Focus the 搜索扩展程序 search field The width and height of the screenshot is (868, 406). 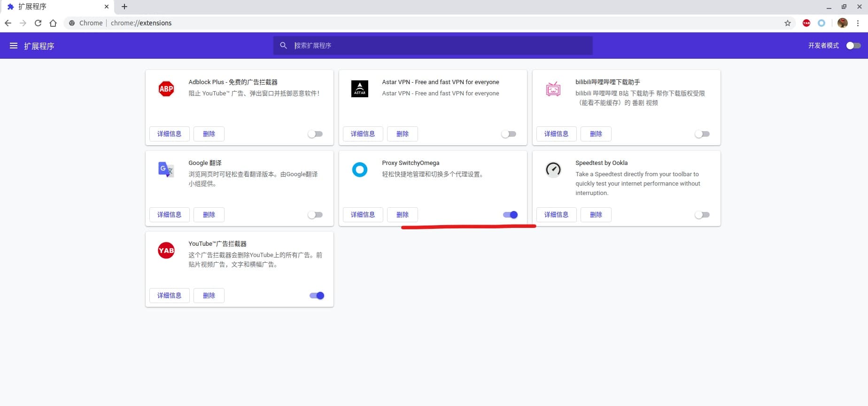(x=433, y=46)
